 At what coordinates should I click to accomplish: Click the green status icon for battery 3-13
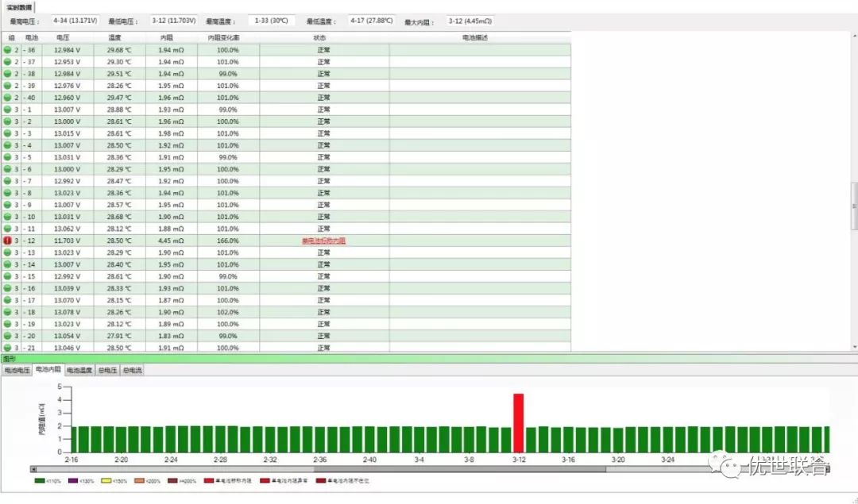click(x=7, y=252)
